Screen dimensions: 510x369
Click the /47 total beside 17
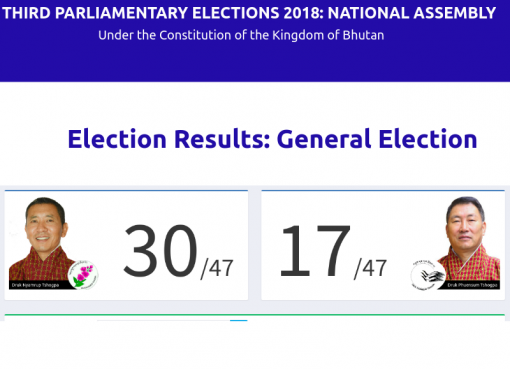370,268
